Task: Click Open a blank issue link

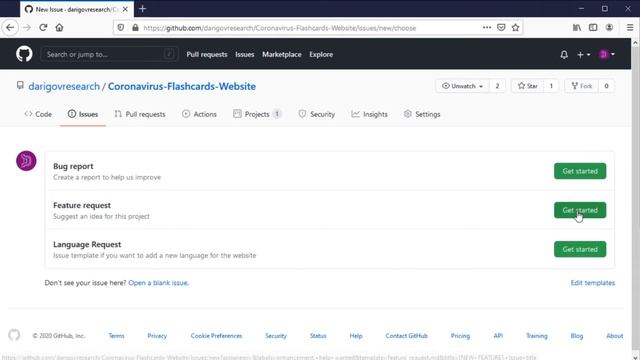Action: click(158, 283)
